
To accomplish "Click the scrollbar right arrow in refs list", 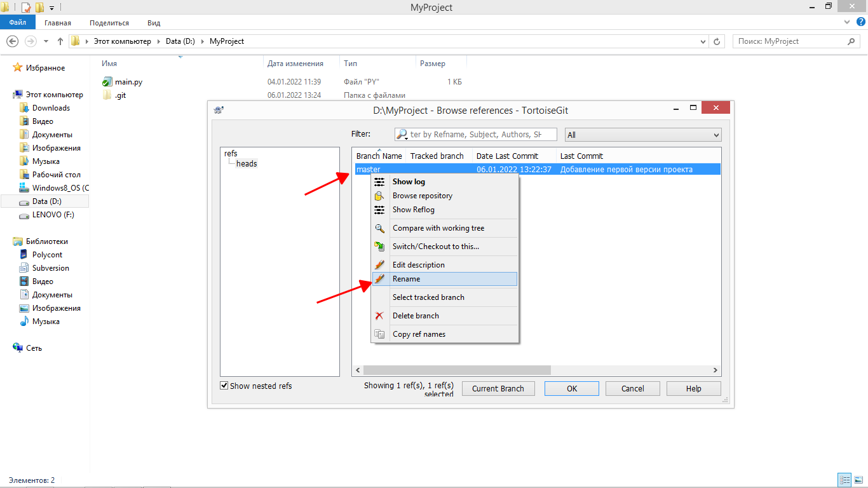I will tap(715, 370).
